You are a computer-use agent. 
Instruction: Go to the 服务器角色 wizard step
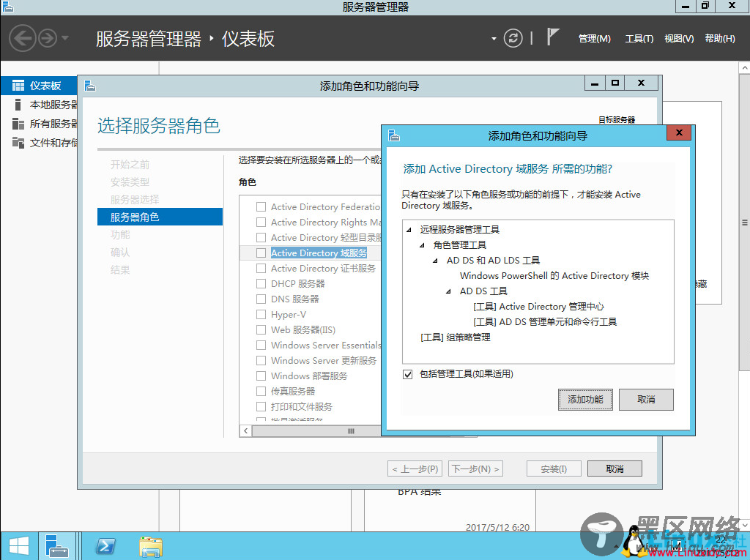tap(160, 217)
